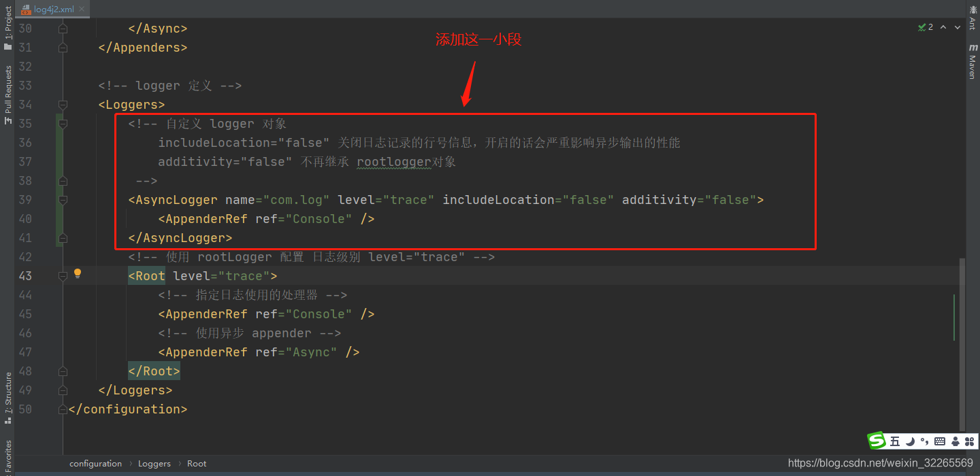Click the additivity attribute on line 39
This screenshot has width=980, height=476.
tap(689, 200)
